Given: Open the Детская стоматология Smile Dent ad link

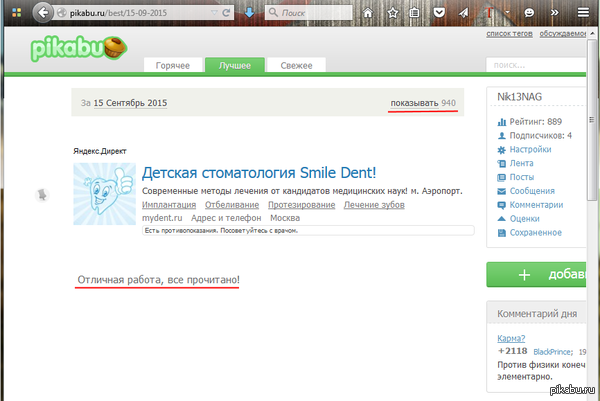Looking at the screenshot, I should (258, 172).
